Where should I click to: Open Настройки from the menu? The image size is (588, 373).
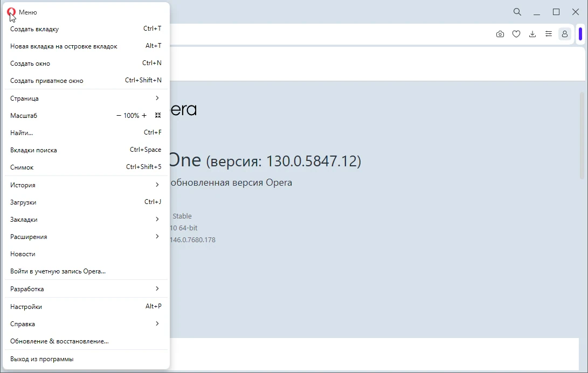pyautogui.click(x=86, y=306)
